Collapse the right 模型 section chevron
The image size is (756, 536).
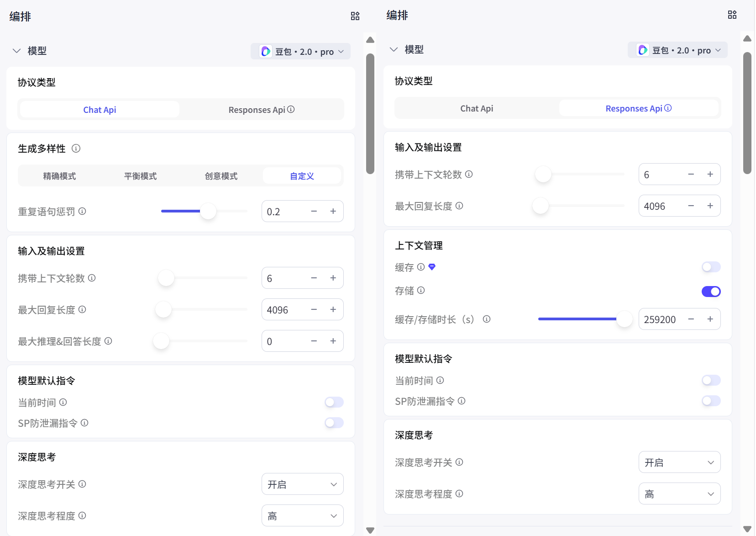point(394,49)
